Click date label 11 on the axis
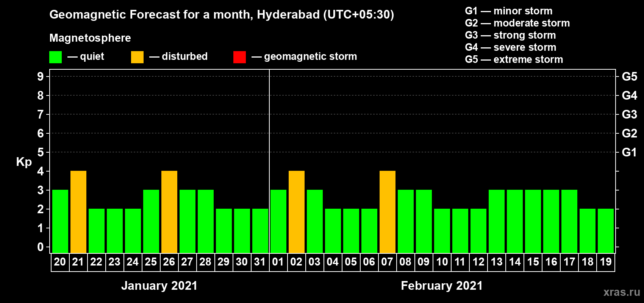 pos(460,262)
